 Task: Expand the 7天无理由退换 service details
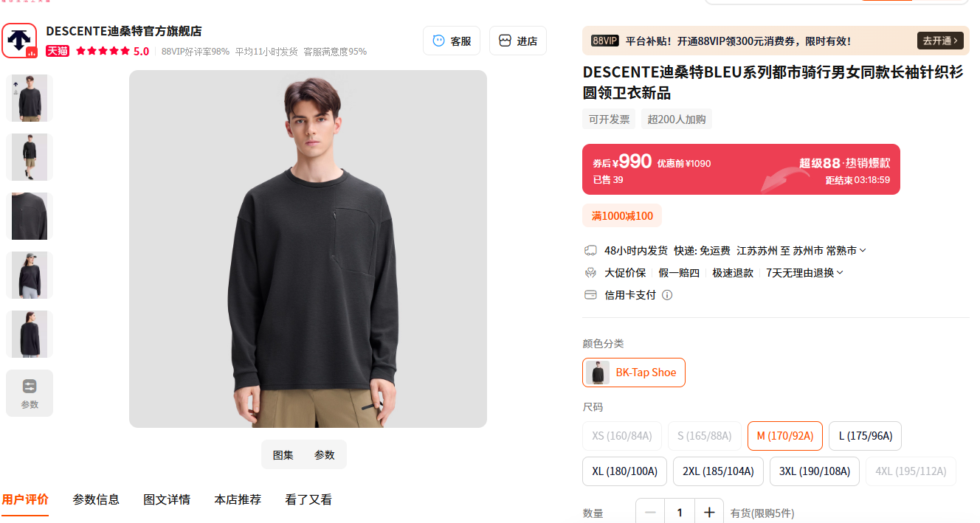tap(804, 273)
